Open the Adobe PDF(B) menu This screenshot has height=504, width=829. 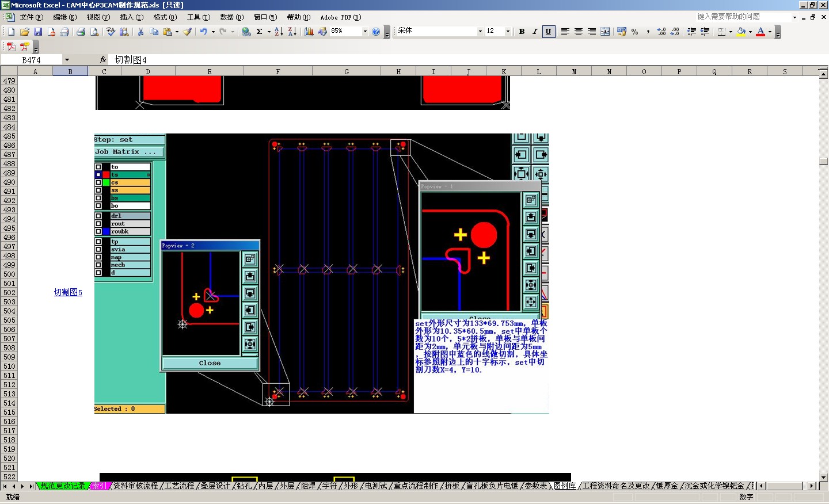tap(341, 17)
